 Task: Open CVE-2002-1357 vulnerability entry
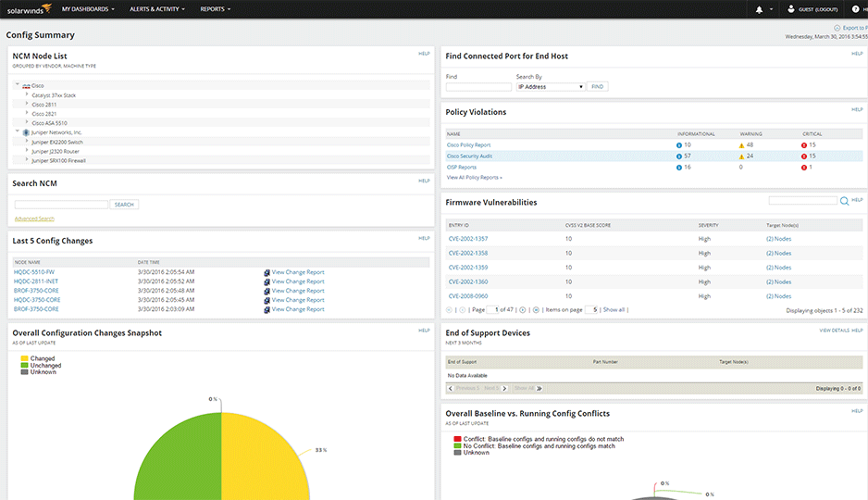click(x=467, y=239)
